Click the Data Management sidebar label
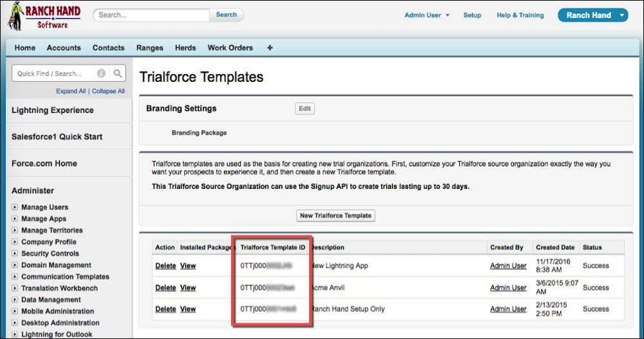Viewport: 644px width, 339px height. coord(51,300)
